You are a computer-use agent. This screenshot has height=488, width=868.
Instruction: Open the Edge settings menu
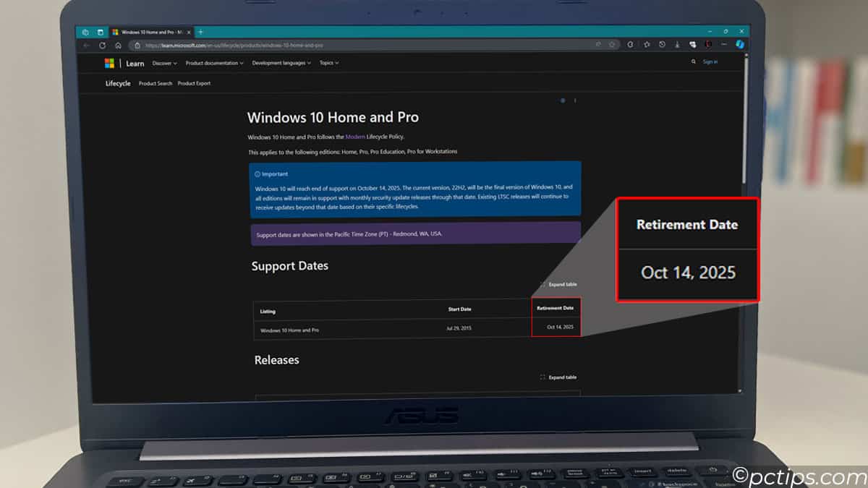point(724,44)
